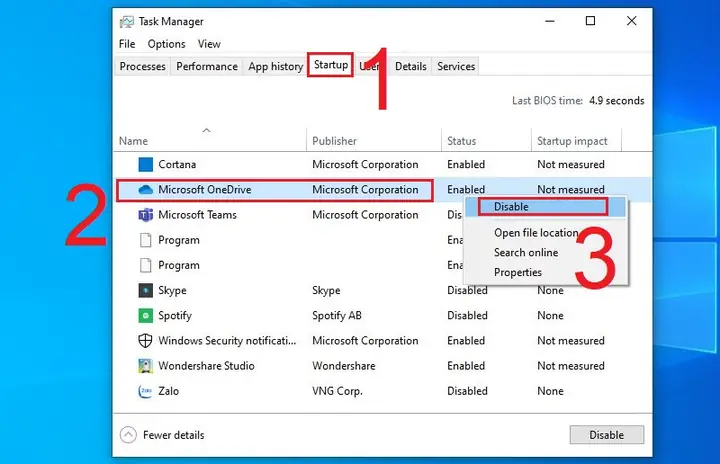The width and height of the screenshot is (720, 464).
Task: Click the Wondershare Studio icon
Action: [x=146, y=366]
